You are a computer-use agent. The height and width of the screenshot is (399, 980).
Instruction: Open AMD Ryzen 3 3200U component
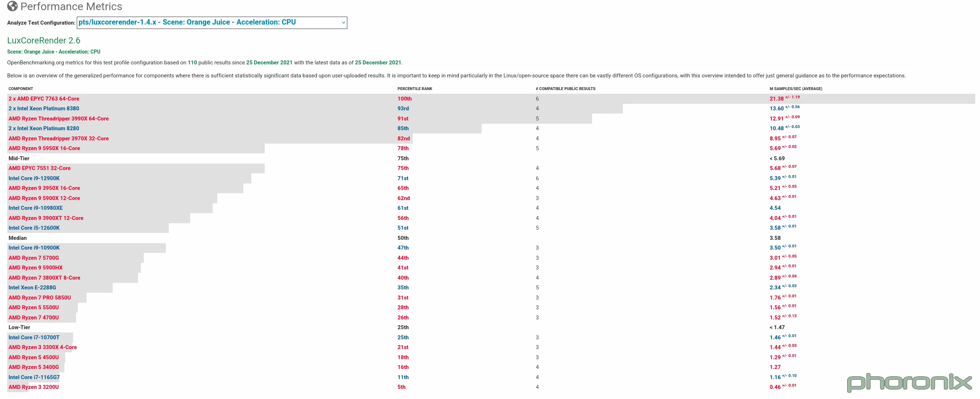[x=34, y=387]
